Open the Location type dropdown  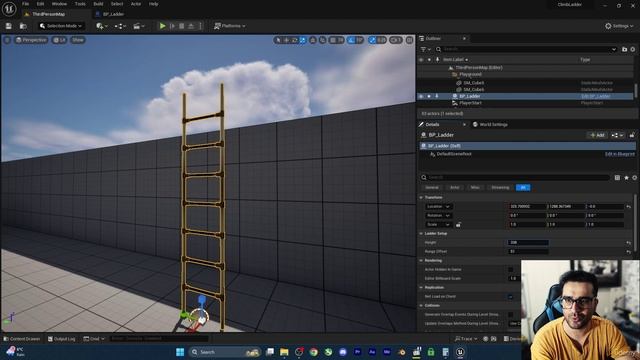coord(438,207)
